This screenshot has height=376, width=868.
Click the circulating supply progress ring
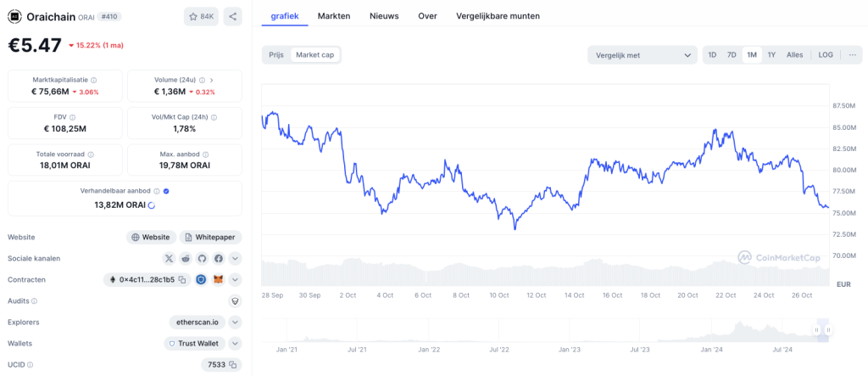click(x=152, y=205)
